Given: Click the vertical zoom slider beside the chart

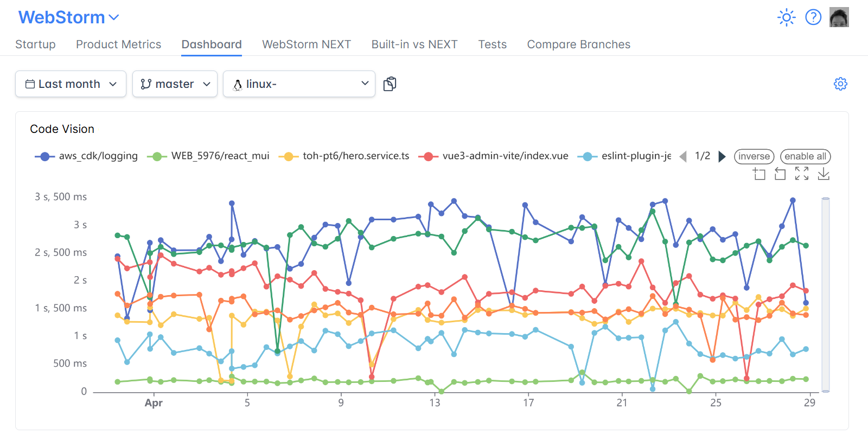Looking at the screenshot, I should (x=826, y=295).
